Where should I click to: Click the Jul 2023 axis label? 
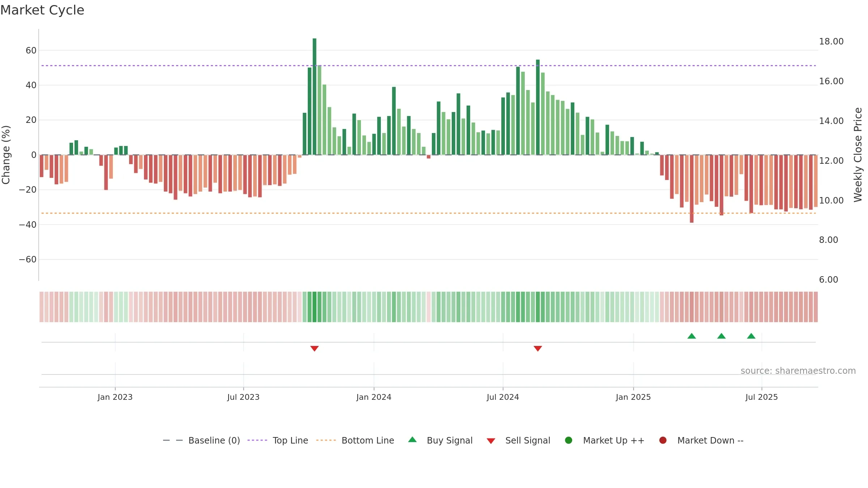pyautogui.click(x=243, y=397)
